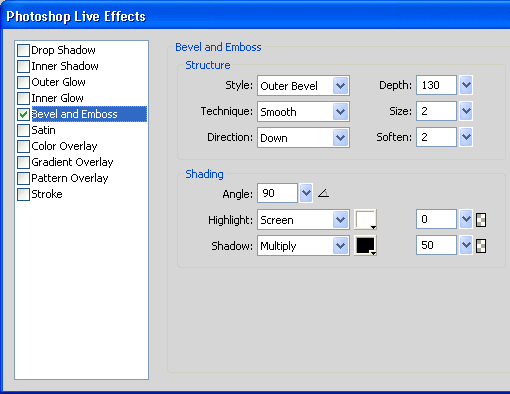Click the Soften input field
The image size is (510, 394).
tap(436, 137)
